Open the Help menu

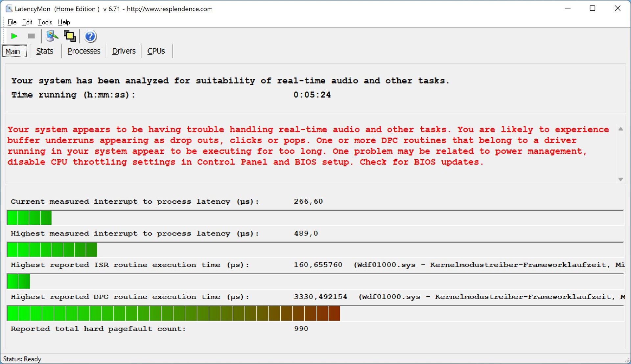(64, 22)
